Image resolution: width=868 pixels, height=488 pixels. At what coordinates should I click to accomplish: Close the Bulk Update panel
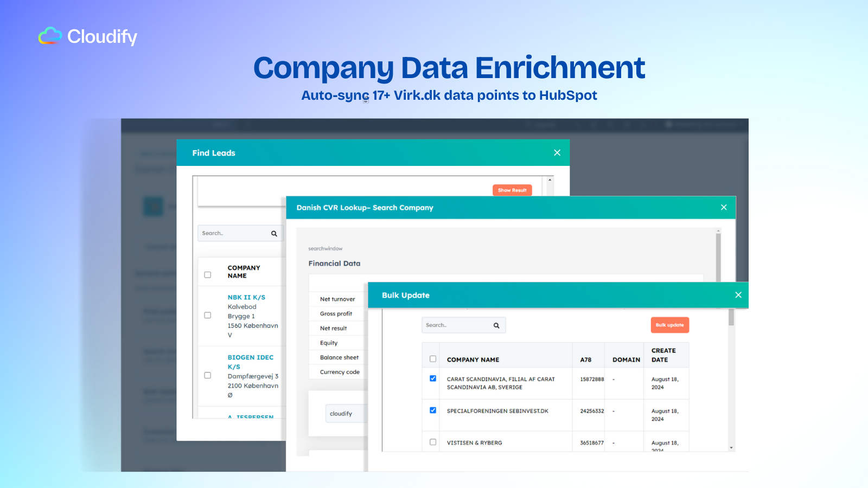[x=738, y=295]
